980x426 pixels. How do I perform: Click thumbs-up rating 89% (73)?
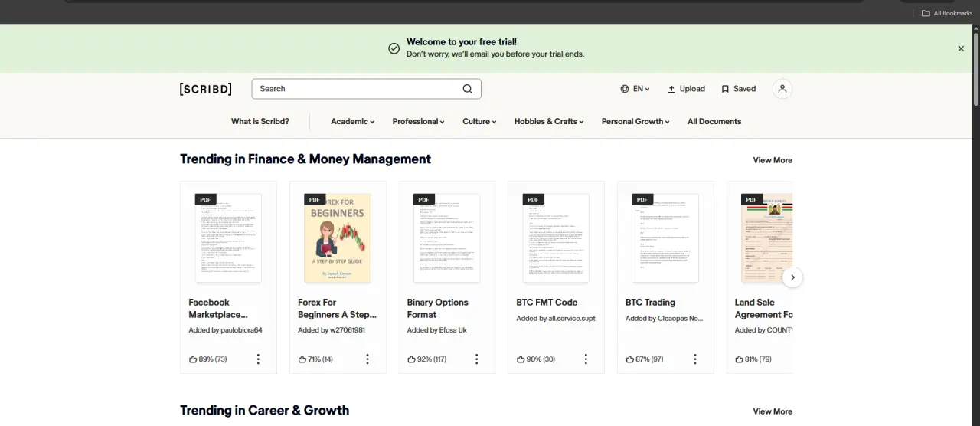[207, 359]
